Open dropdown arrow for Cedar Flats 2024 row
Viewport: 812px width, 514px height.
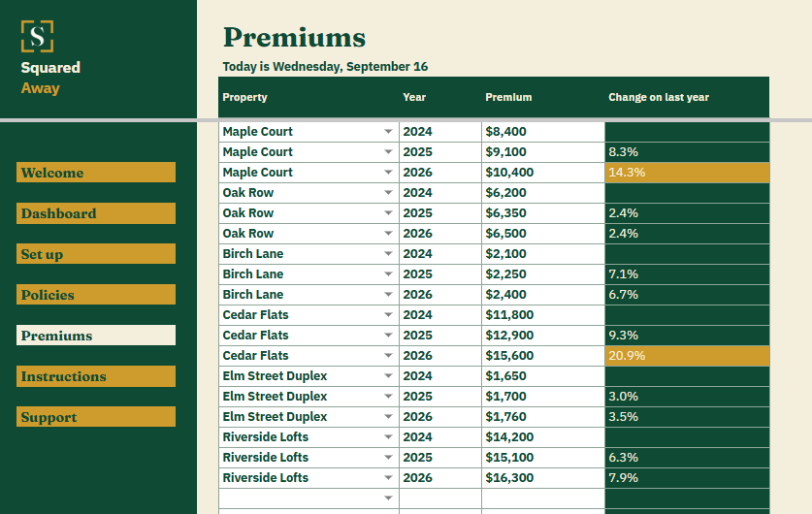point(388,315)
